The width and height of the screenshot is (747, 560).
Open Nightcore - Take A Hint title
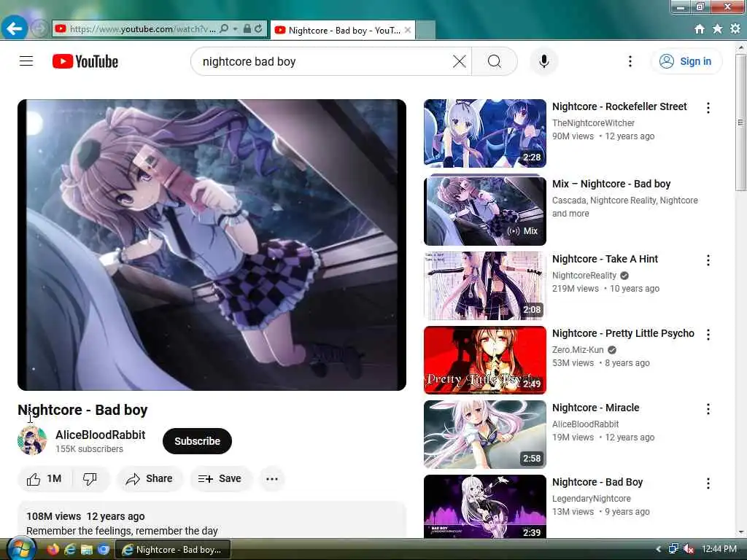[605, 259]
